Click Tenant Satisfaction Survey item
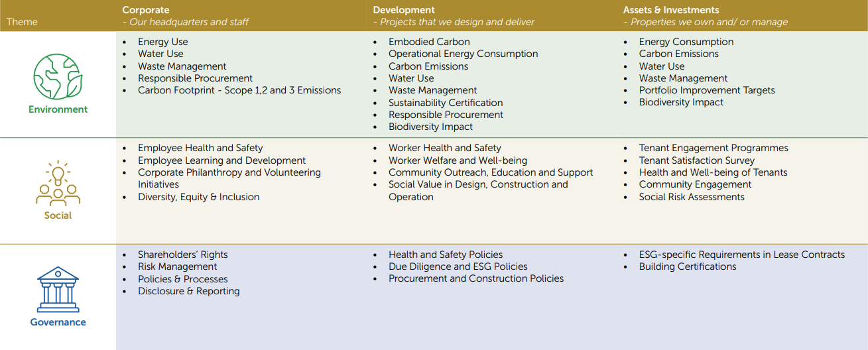The image size is (868, 350). tap(696, 160)
